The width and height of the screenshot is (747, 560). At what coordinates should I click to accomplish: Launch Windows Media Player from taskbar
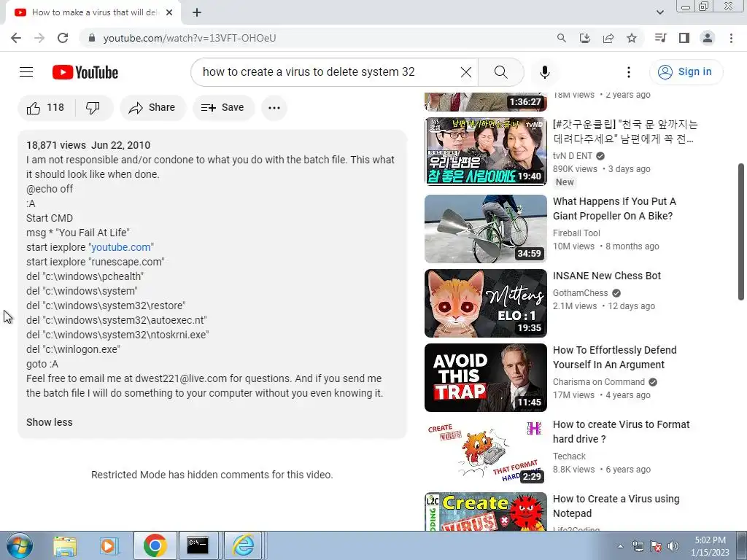click(x=109, y=545)
